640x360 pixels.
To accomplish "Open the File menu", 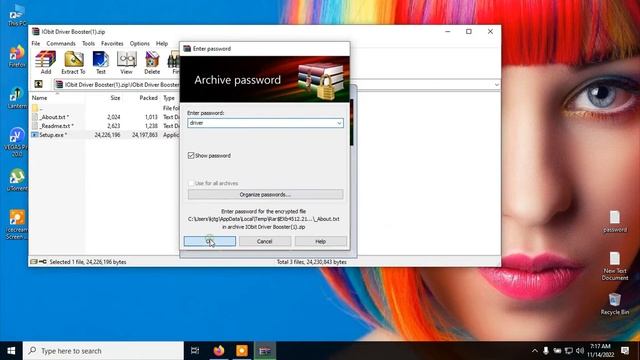I will [x=36, y=44].
